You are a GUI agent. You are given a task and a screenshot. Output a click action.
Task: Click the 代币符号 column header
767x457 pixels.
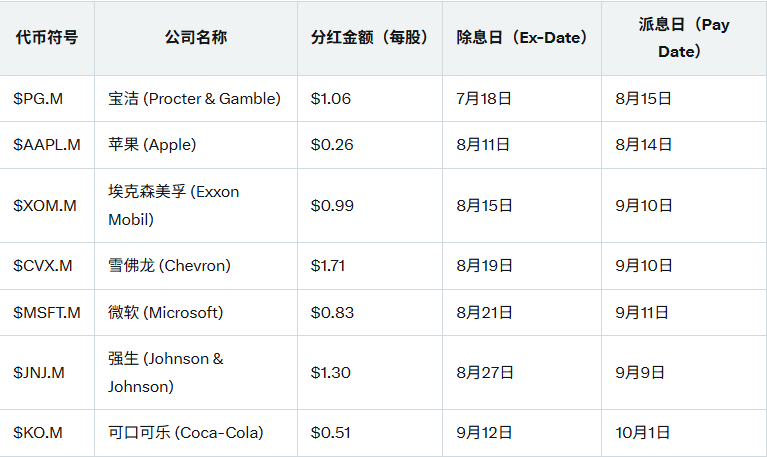[46, 38]
